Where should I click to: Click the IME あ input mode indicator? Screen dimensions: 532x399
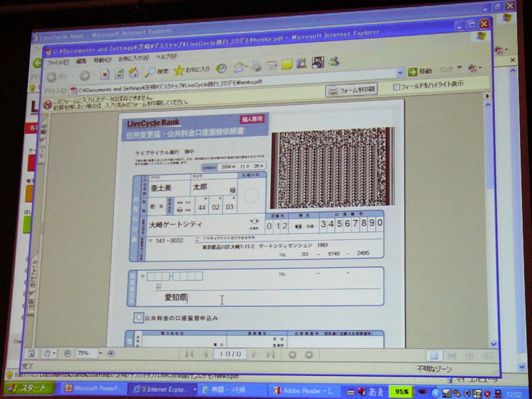pyautogui.click(x=372, y=392)
